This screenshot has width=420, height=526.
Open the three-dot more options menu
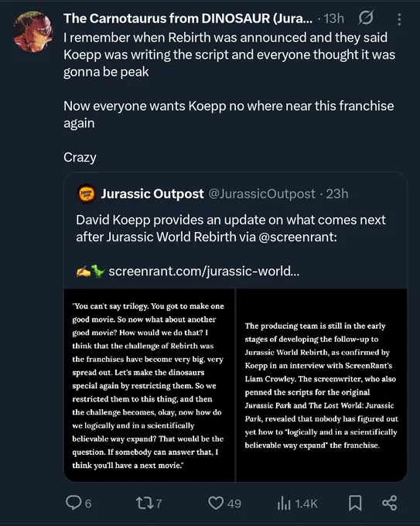(x=399, y=19)
